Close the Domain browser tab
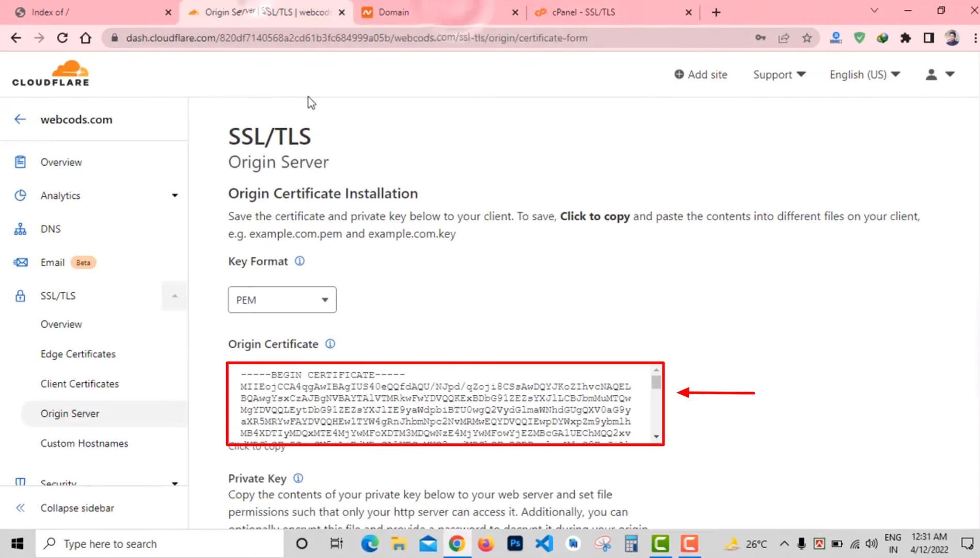The image size is (980, 558). click(515, 12)
